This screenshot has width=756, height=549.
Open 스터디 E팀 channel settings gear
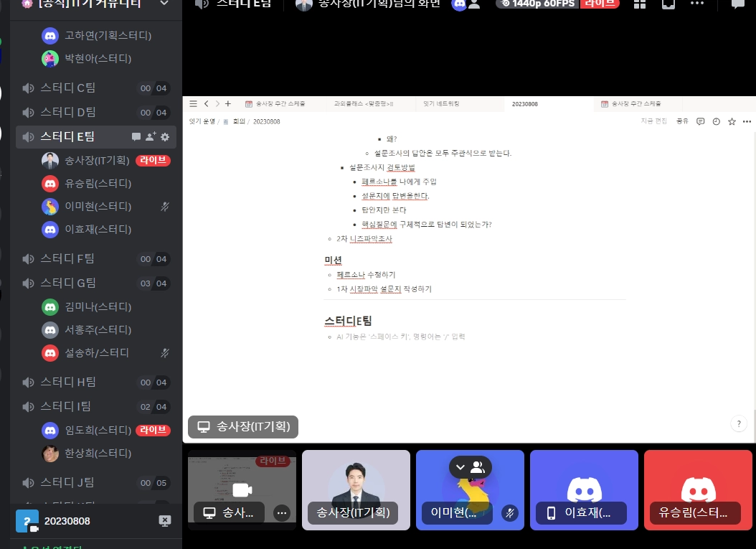click(x=165, y=137)
